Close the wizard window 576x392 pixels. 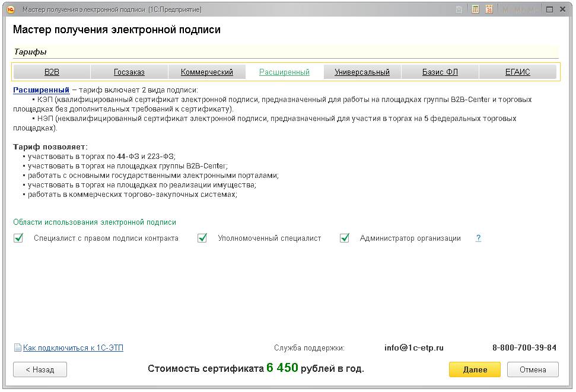coord(562,9)
